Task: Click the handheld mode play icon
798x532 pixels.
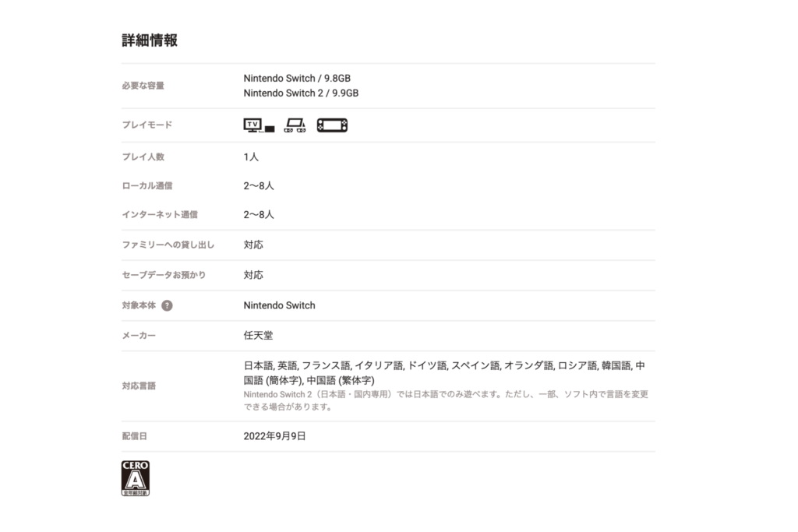Action: pyautogui.click(x=332, y=125)
